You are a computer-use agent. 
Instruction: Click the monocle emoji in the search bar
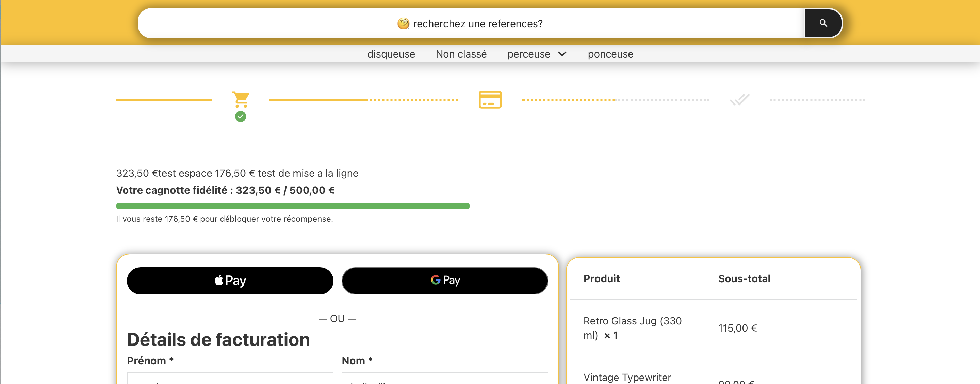click(x=403, y=23)
